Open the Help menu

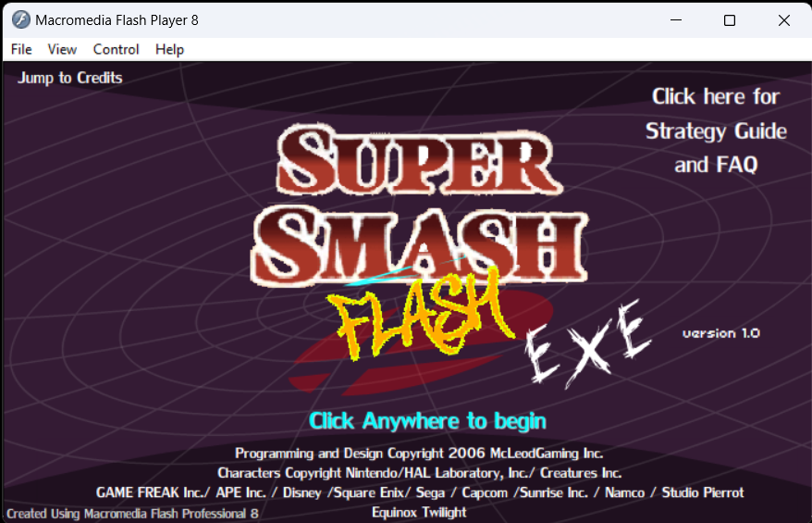pos(170,49)
